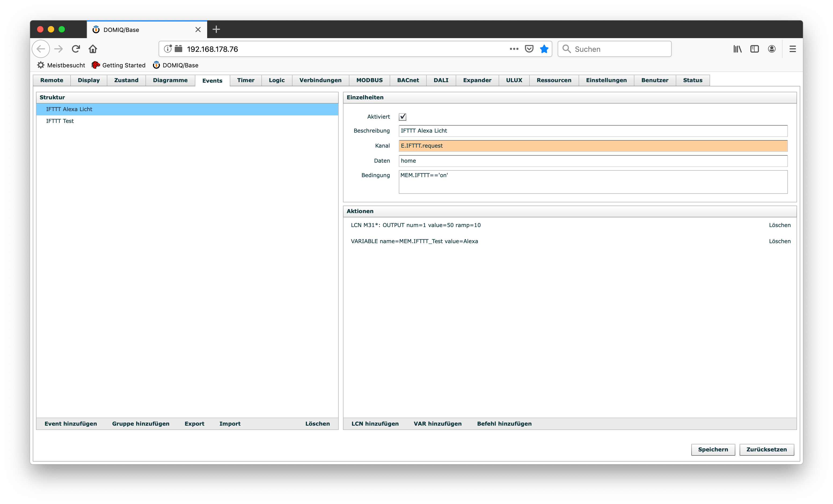Open the Firefox hamburger menu

click(792, 49)
